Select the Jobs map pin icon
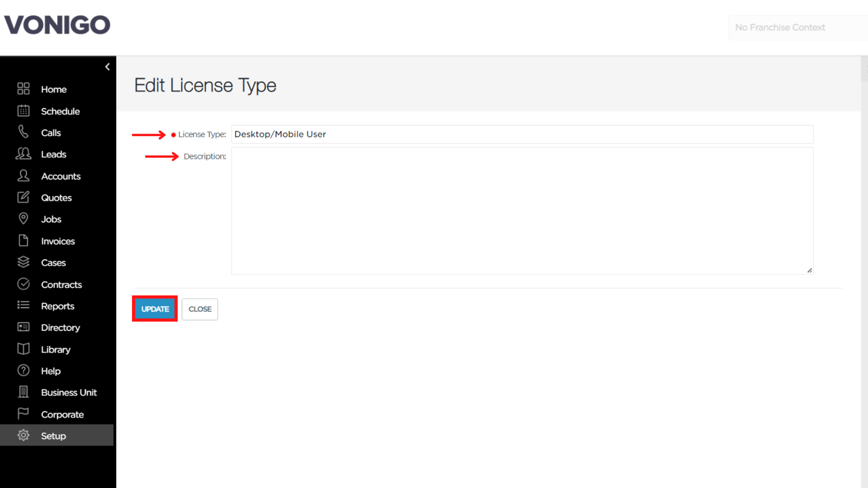 [x=24, y=219]
